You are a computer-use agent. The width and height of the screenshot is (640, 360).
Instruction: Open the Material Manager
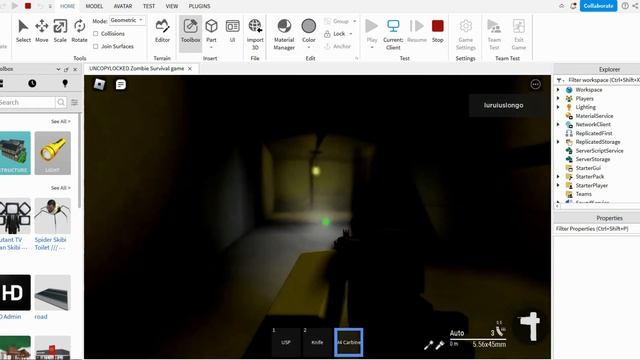[x=284, y=34]
